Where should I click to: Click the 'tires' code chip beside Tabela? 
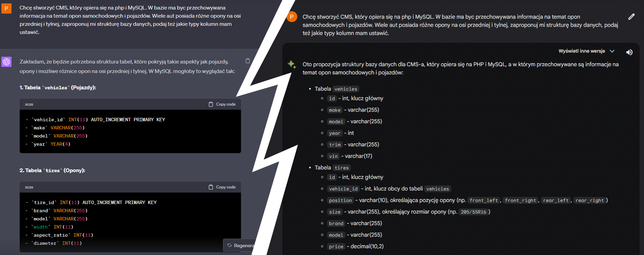pyautogui.click(x=341, y=168)
